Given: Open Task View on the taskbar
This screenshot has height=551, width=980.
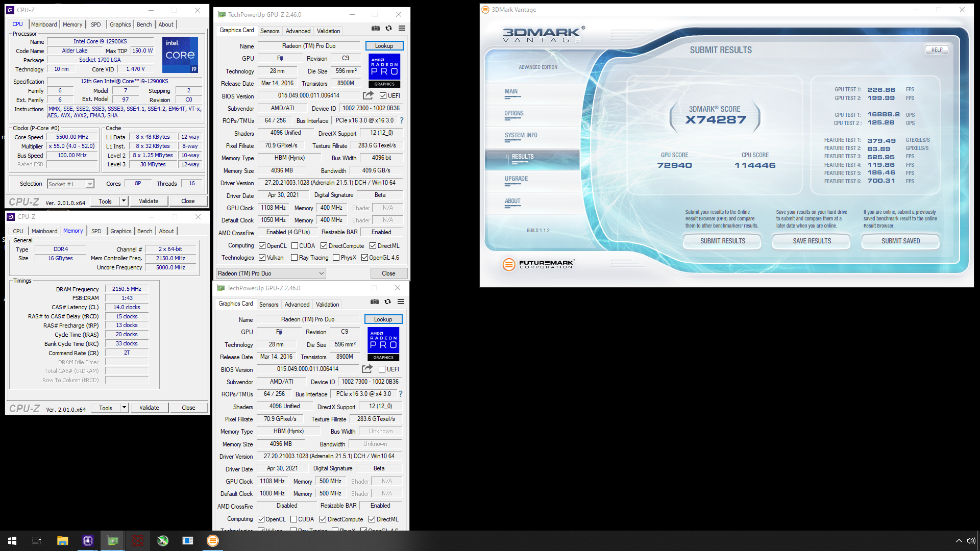Looking at the screenshot, I should tap(37, 541).
